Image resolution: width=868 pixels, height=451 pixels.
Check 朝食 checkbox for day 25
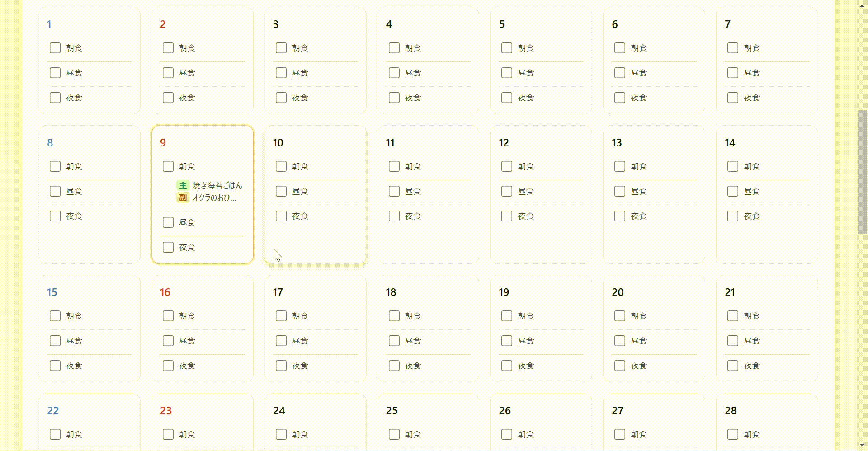coord(394,434)
